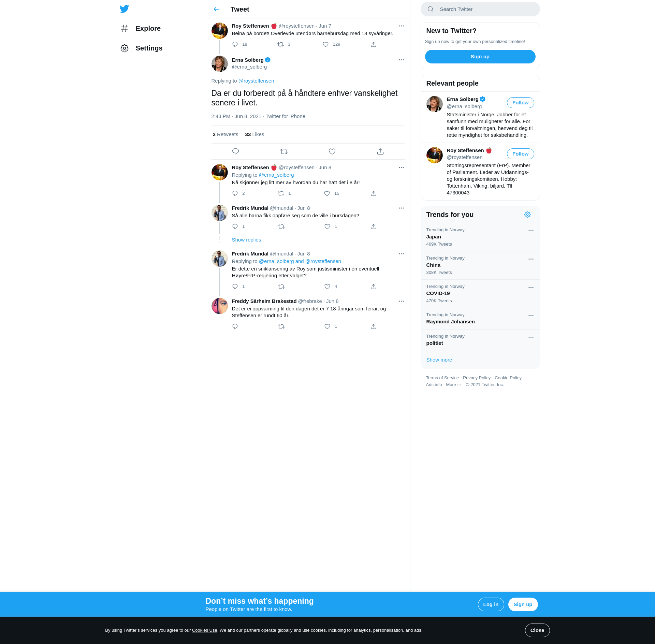Follow Roy Steffensen in Relevant people
Screen dimensions: 655x644
[520, 154]
